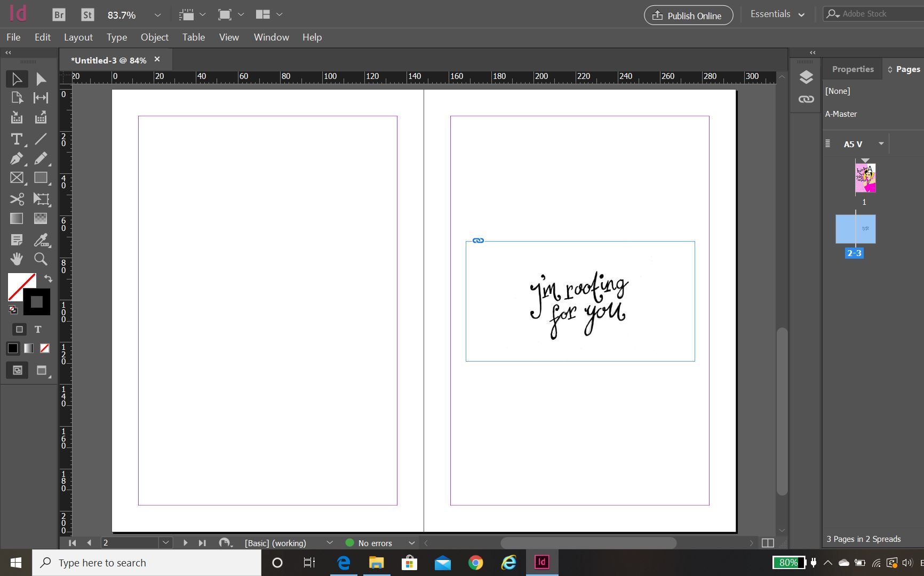Choose the Zoom tool in toolbox
Viewport: 924px width, 576px height.
[x=41, y=259]
